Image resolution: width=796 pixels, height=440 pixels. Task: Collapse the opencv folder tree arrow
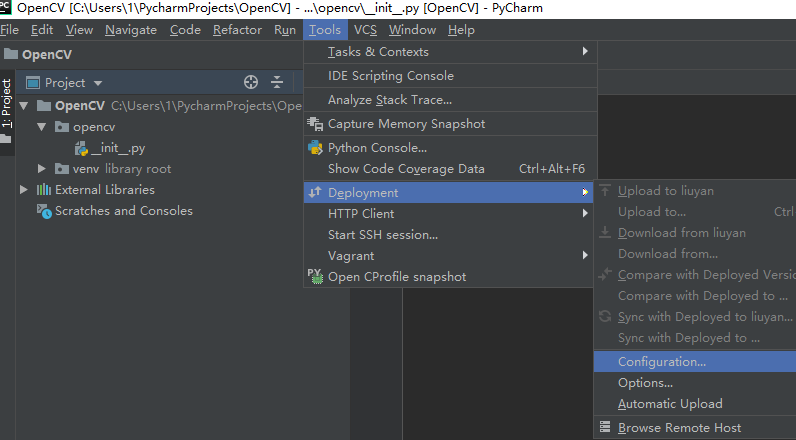point(42,127)
